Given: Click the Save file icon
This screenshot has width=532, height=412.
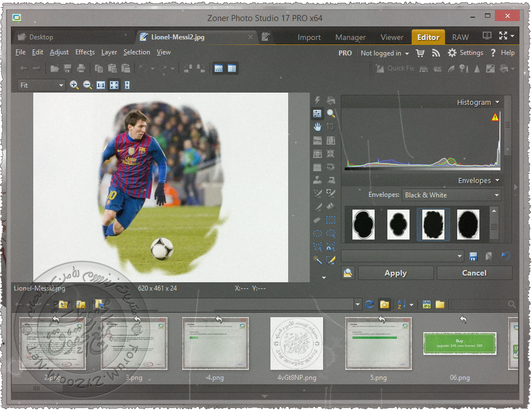Looking at the screenshot, I should pos(68,69).
